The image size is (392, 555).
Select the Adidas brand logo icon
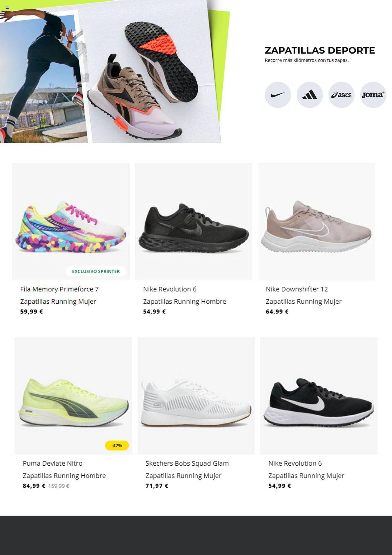coord(310,95)
